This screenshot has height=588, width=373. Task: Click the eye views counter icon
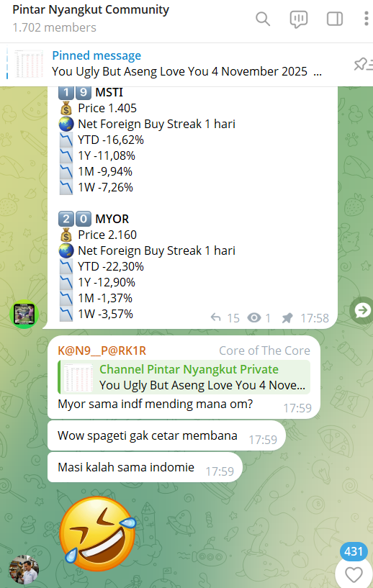click(x=254, y=318)
